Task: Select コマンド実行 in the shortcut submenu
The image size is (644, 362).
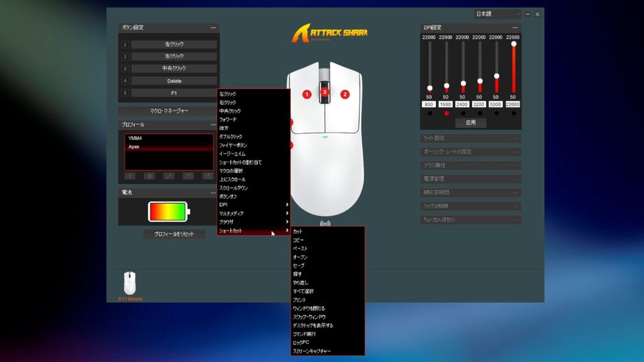Action: (x=328, y=334)
